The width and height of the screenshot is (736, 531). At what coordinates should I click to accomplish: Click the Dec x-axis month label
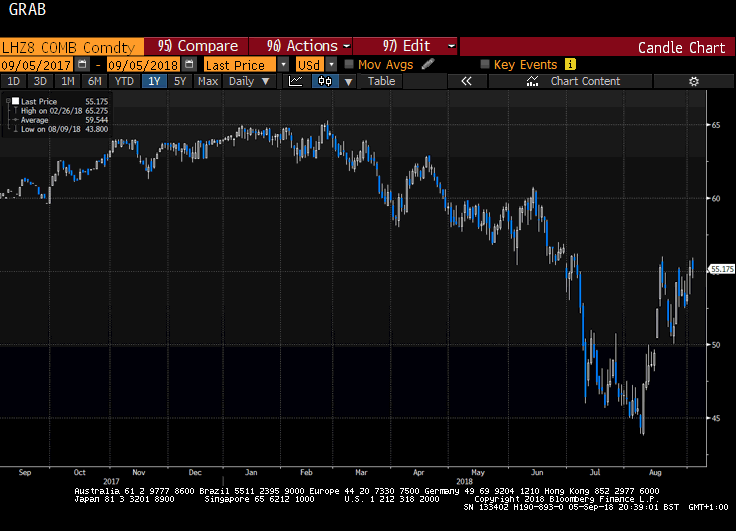click(195, 472)
